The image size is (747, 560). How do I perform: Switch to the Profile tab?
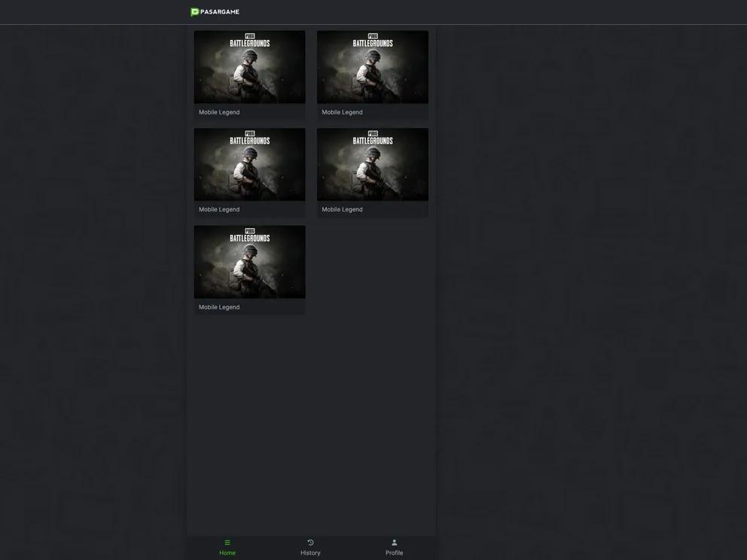coord(392,546)
